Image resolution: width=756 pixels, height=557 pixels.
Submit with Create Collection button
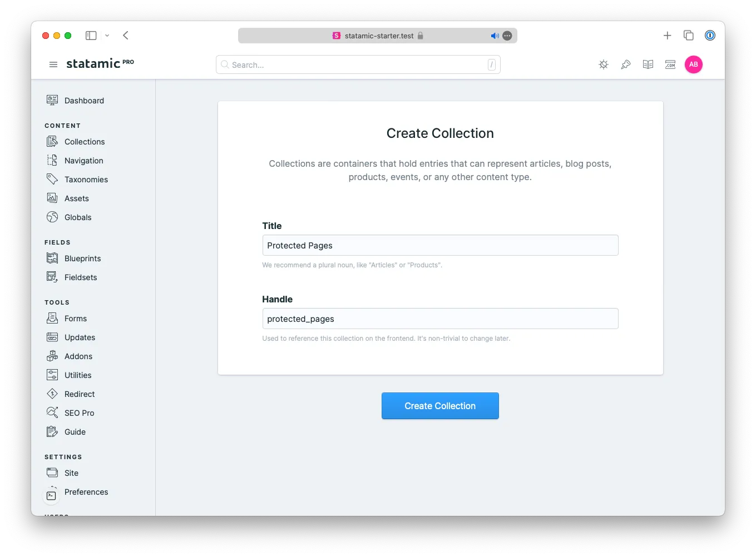(x=440, y=406)
